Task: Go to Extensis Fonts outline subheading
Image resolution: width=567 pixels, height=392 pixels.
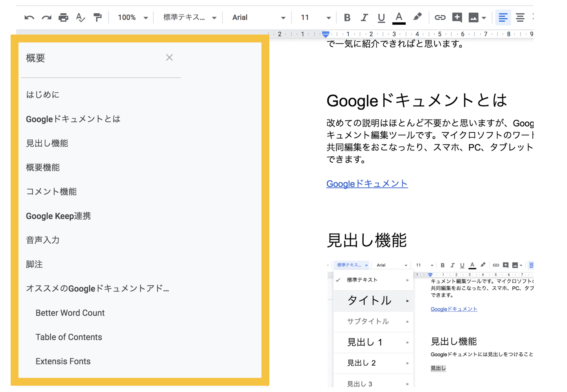Action: click(x=63, y=361)
